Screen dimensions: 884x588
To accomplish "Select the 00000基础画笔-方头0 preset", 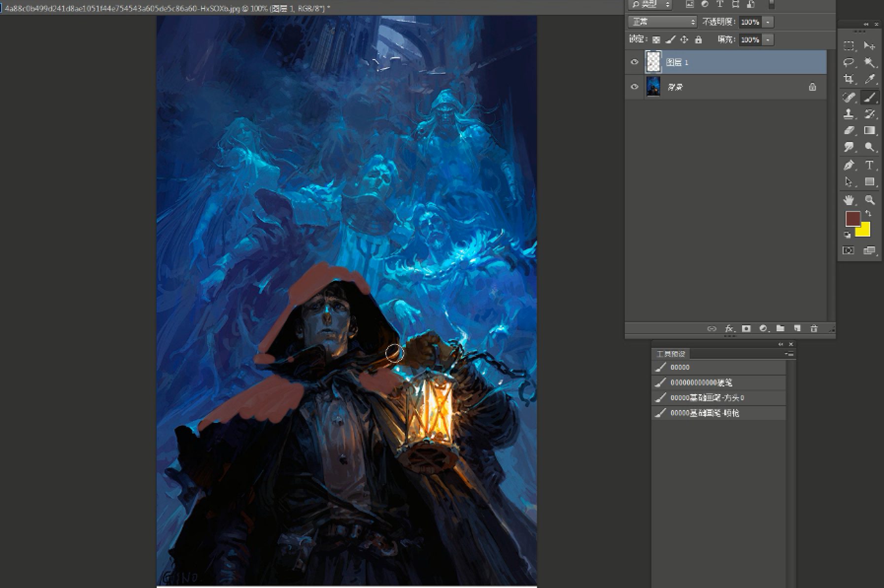I will point(718,398).
